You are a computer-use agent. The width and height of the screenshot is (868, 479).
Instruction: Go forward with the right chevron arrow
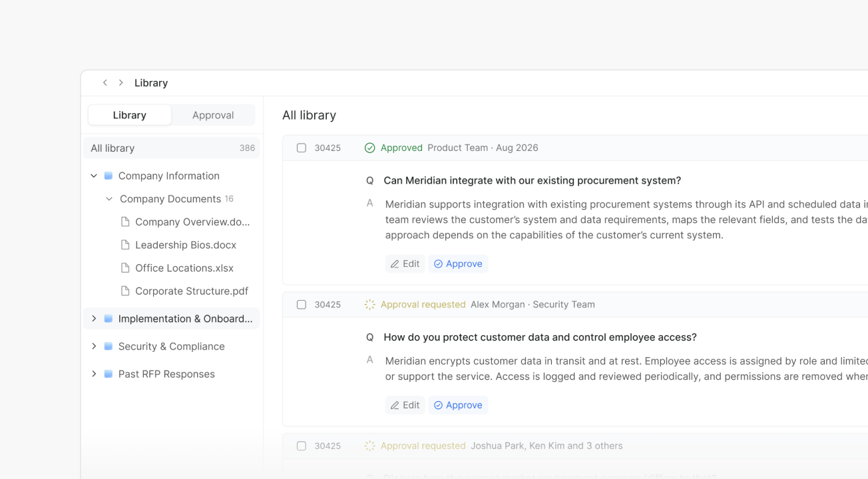click(120, 82)
